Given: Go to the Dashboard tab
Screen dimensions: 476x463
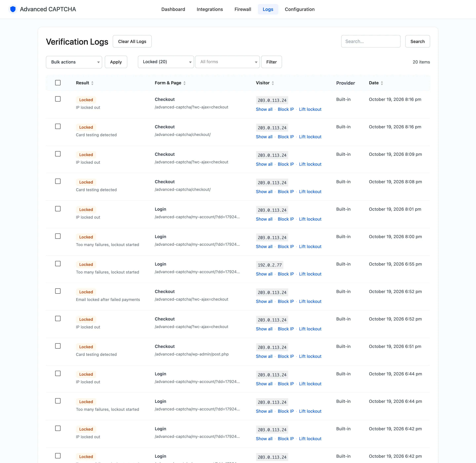Looking at the screenshot, I should point(173,9).
